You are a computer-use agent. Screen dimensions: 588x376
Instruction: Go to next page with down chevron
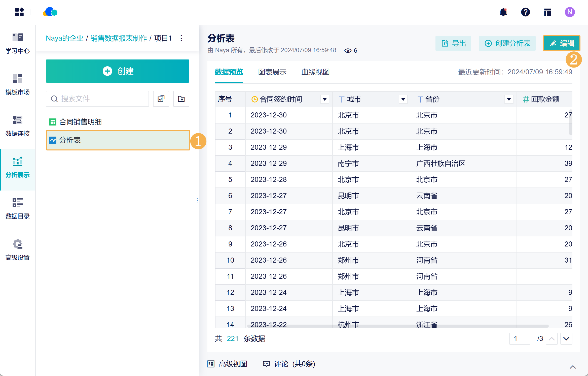click(566, 338)
